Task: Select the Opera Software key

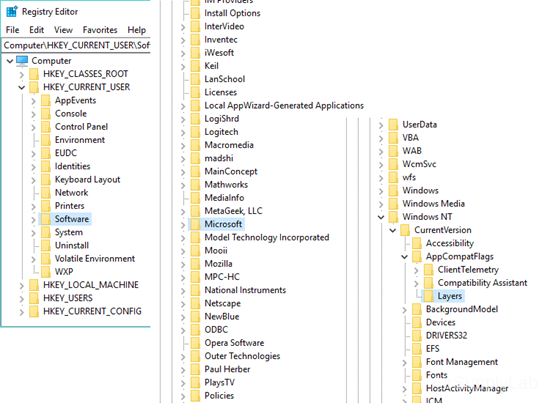Action: click(234, 343)
